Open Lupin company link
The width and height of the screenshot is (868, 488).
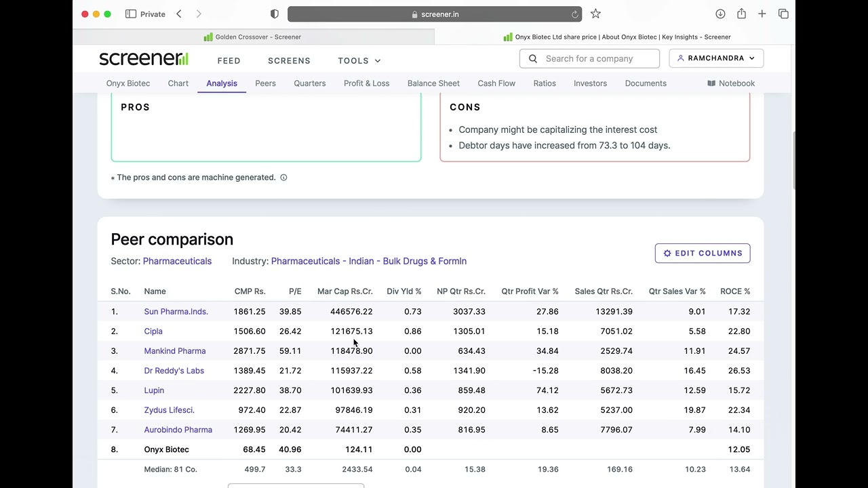pyautogui.click(x=154, y=390)
